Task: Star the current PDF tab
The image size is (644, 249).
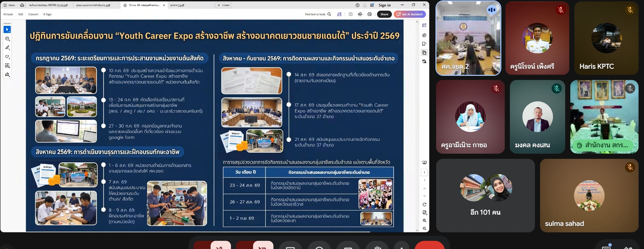Action: pos(125,5)
